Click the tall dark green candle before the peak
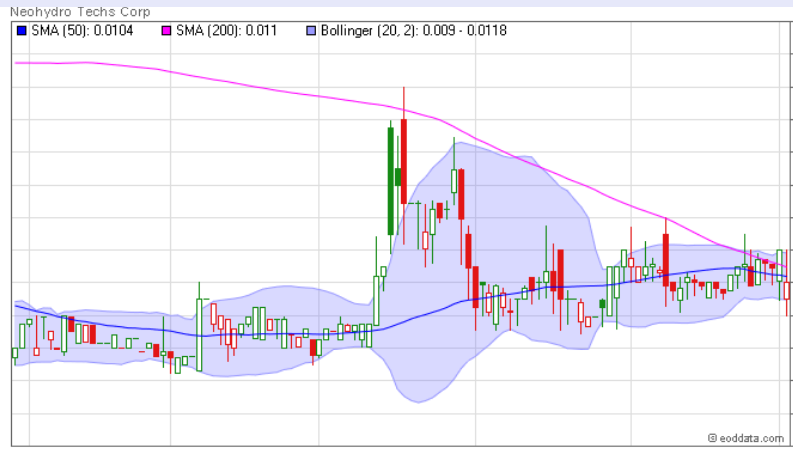Image resolution: width=793 pixels, height=451 pixels. coord(390,180)
